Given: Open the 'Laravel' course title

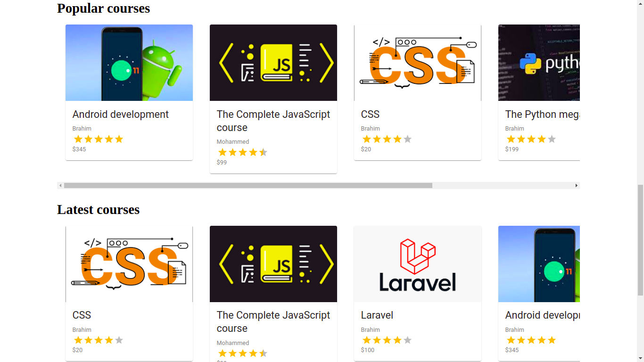Looking at the screenshot, I should (x=377, y=315).
